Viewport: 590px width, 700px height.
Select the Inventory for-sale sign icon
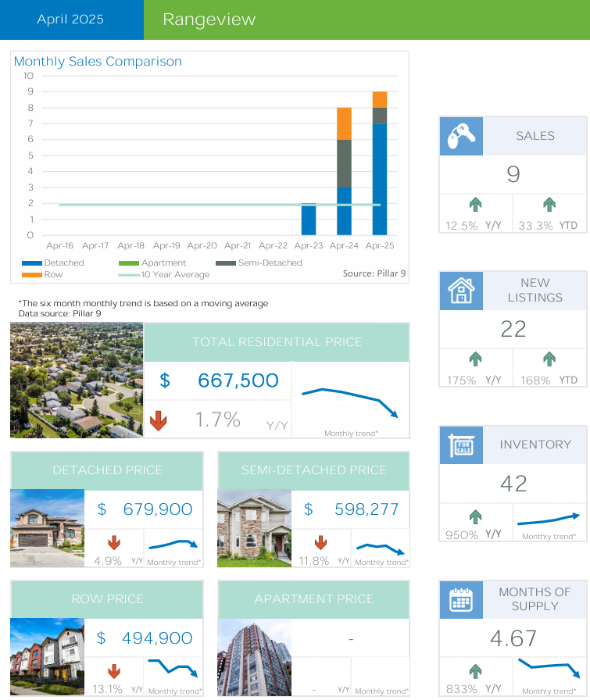tap(461, 445)
